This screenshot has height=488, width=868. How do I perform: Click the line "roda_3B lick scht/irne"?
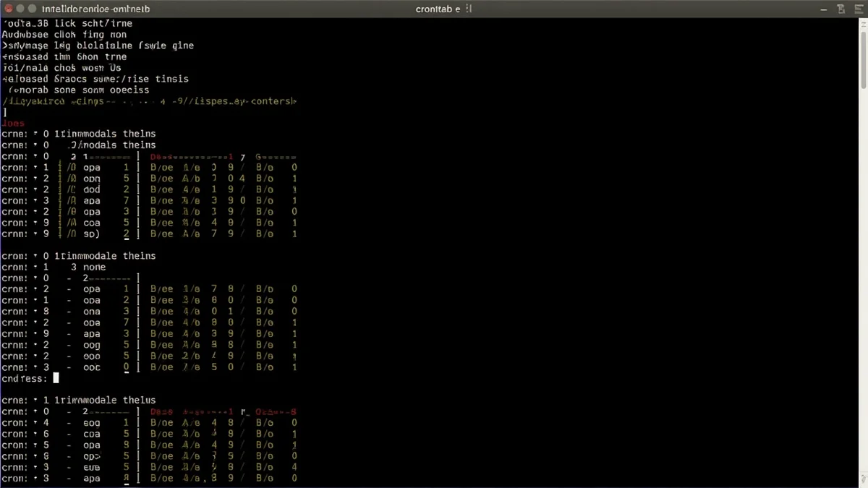point(69,23)
